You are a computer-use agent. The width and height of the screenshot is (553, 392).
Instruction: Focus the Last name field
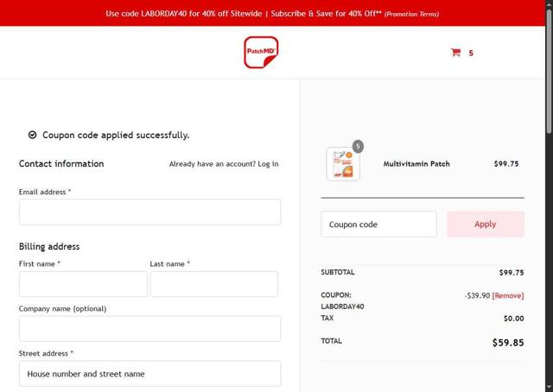coord(214,284)
